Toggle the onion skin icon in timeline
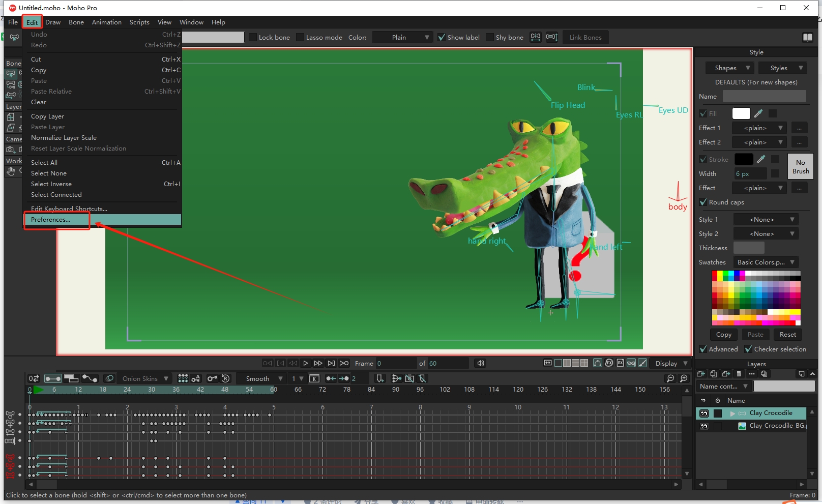Image resolution: width=822 pixels, height=504 pixels. [109, 378]
